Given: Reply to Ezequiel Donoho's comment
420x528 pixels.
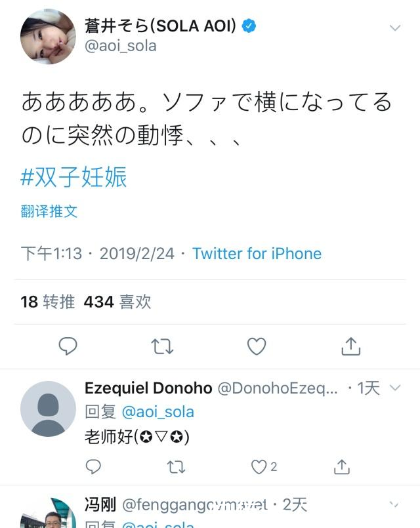Looking at the screenshot, I should click(93, 465).
